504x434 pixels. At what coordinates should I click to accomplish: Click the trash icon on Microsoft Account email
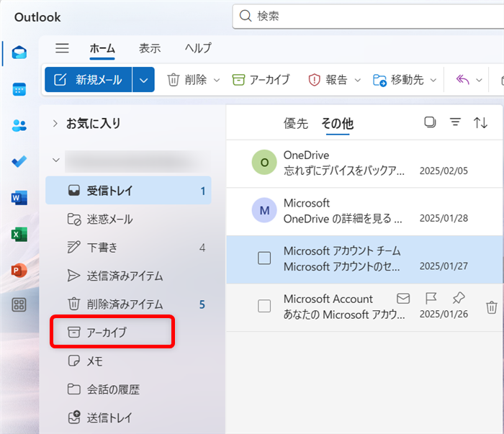tap(491, 307)
